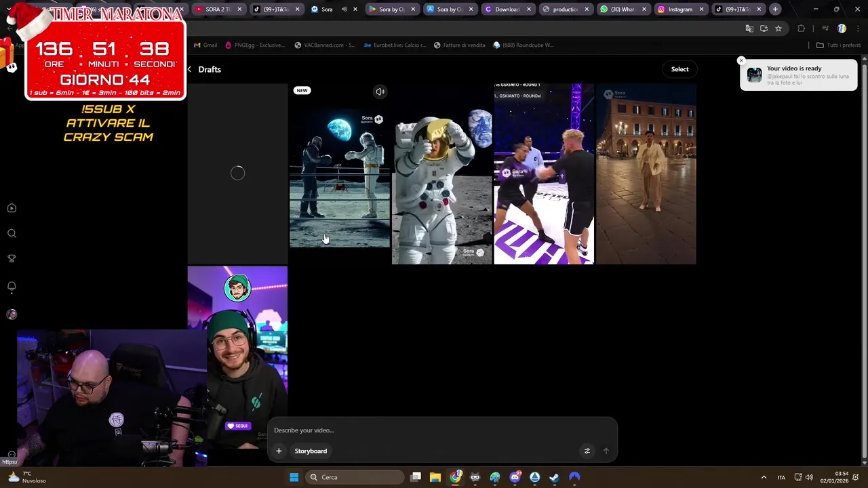Click the taskbar Cerca search box
The image size is (868, 488).
(354, 477)
